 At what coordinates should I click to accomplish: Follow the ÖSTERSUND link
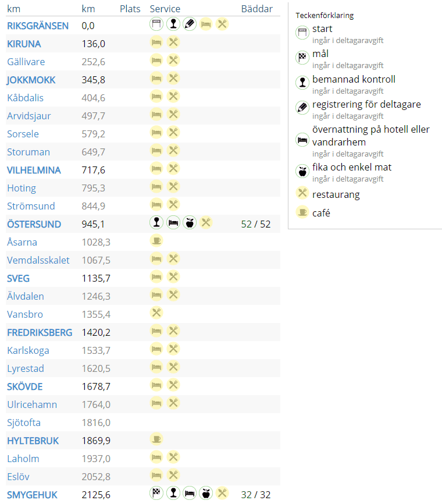(34, 224)
